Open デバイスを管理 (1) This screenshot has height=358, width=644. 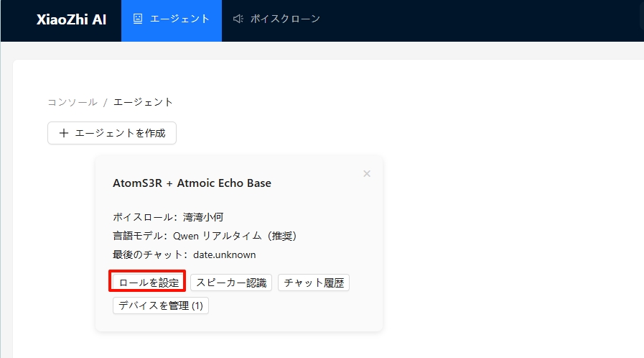161,306
